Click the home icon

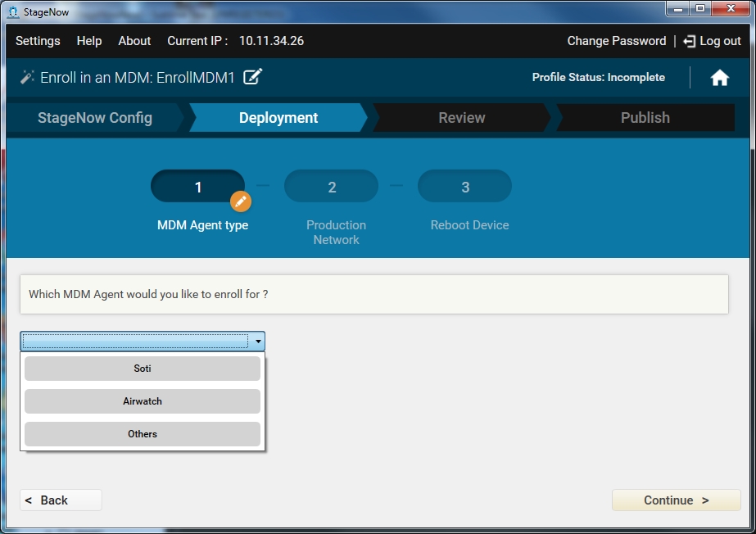(719, 78)
